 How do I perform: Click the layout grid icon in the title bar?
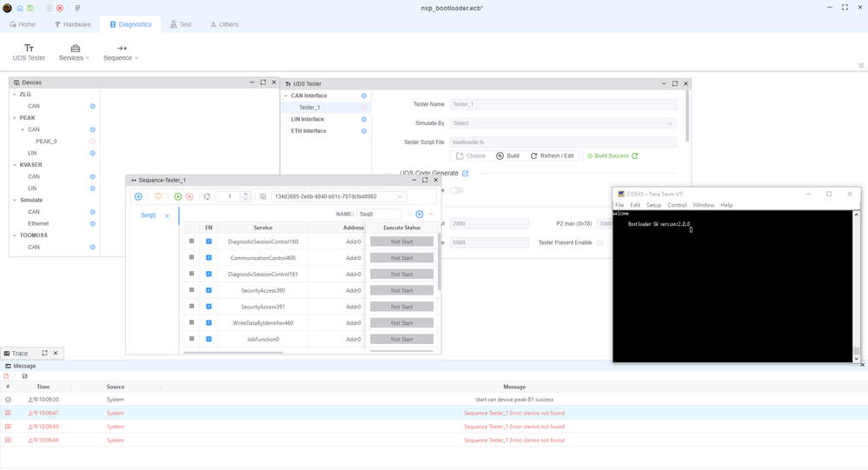tap(77, 9)
